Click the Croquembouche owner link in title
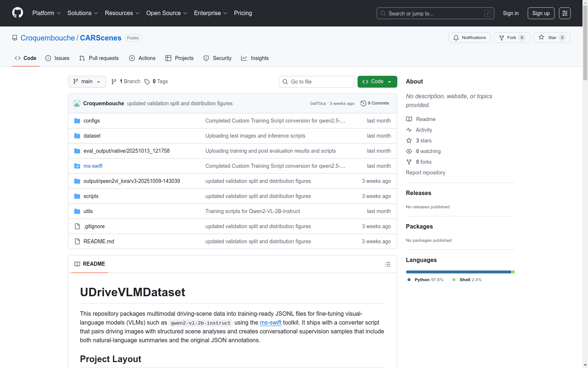The height and width of the screenshot is (368, 588). 48,38
